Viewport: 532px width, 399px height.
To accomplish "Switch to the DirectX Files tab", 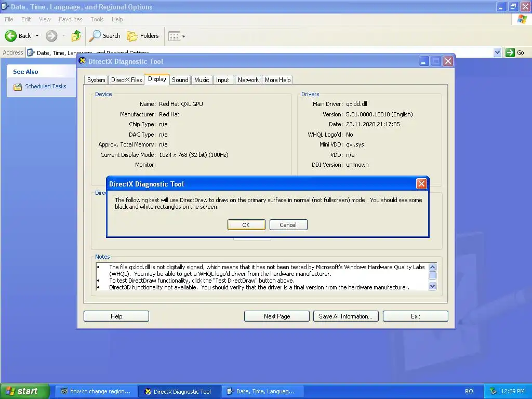I will tap(127, 80).
